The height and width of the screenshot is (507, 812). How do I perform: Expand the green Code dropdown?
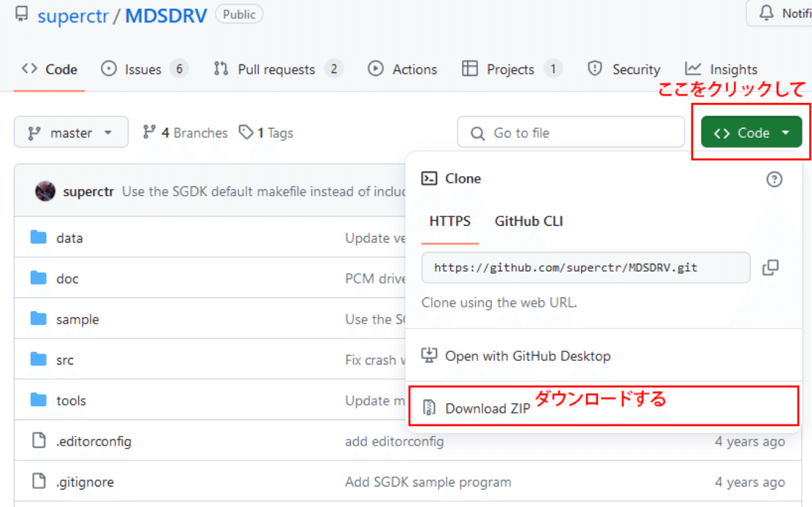[x=751, y=132]
